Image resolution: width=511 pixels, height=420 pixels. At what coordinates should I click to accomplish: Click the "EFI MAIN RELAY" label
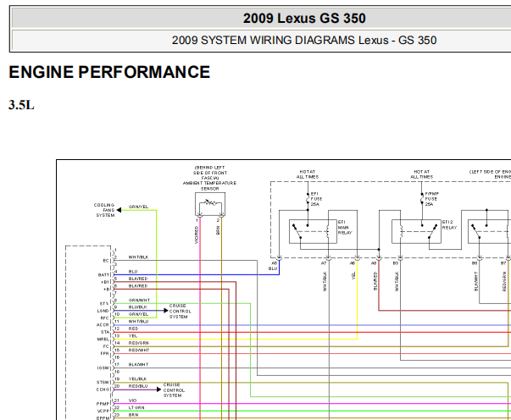345,227
